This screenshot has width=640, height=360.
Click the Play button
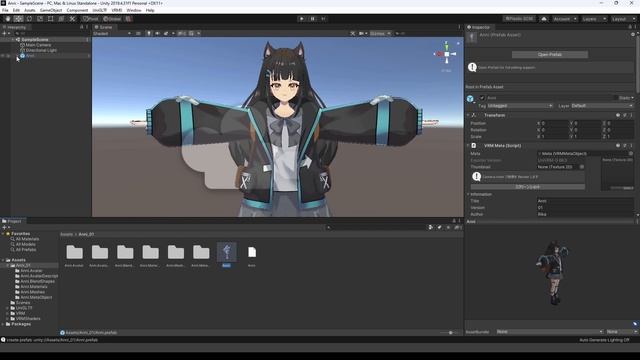pos(302,19)
